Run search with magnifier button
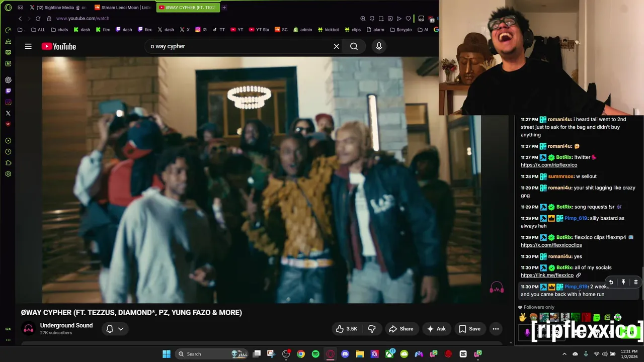This screenshot has height=362, width=644. [x=354, y=46]
